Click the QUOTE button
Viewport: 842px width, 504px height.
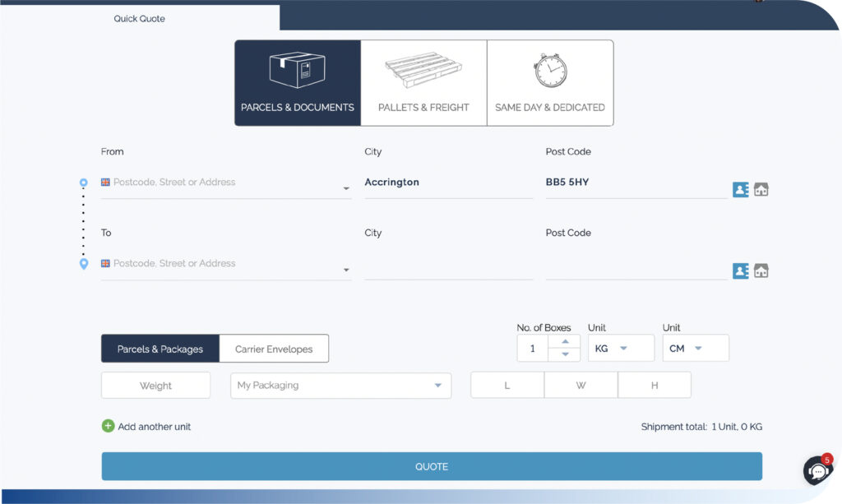[x=431, y=465]
